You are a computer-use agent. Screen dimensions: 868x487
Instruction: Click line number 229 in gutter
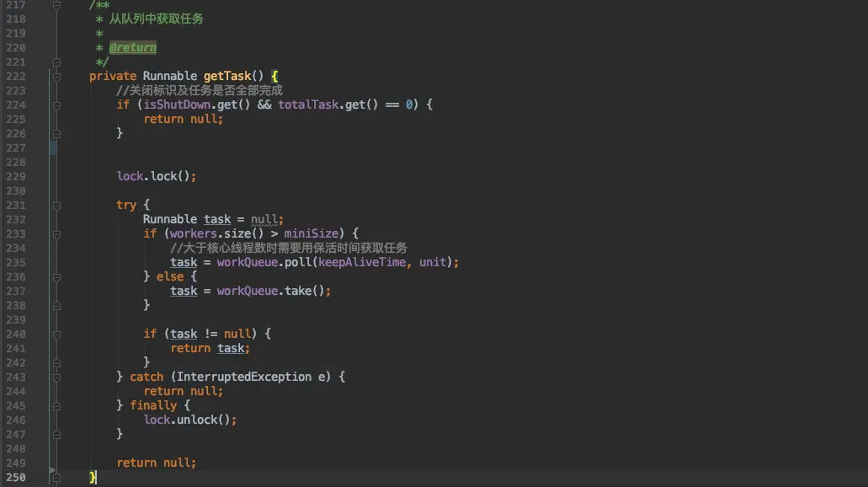pyautogui.click(x=15, y=177)
